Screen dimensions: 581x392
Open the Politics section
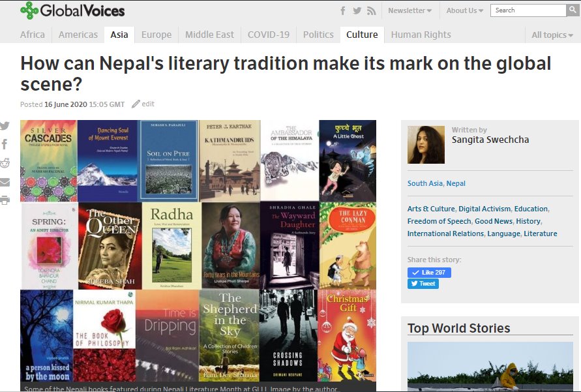pyautogui.click(x=318, y=35)
